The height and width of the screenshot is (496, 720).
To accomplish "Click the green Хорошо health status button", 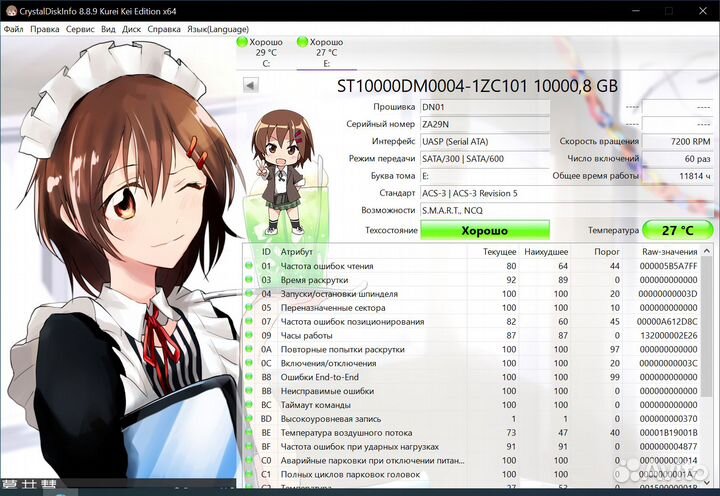I will pyautogui.click(x=484, y=230).
